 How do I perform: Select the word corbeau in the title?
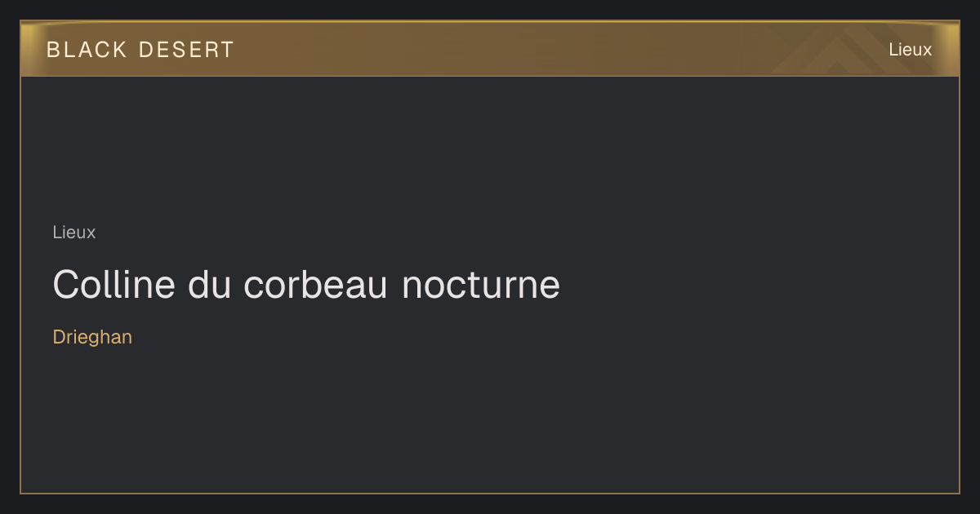315,285
